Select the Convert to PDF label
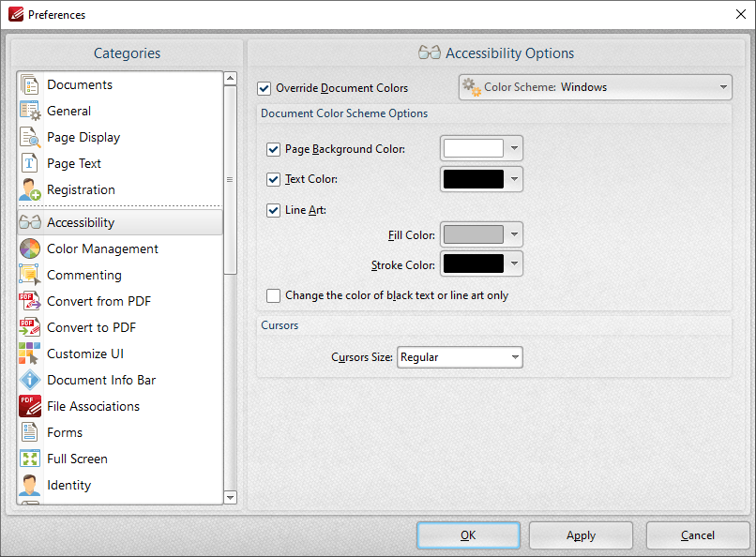Screen dimensions: 756x557 coord(92,327)
